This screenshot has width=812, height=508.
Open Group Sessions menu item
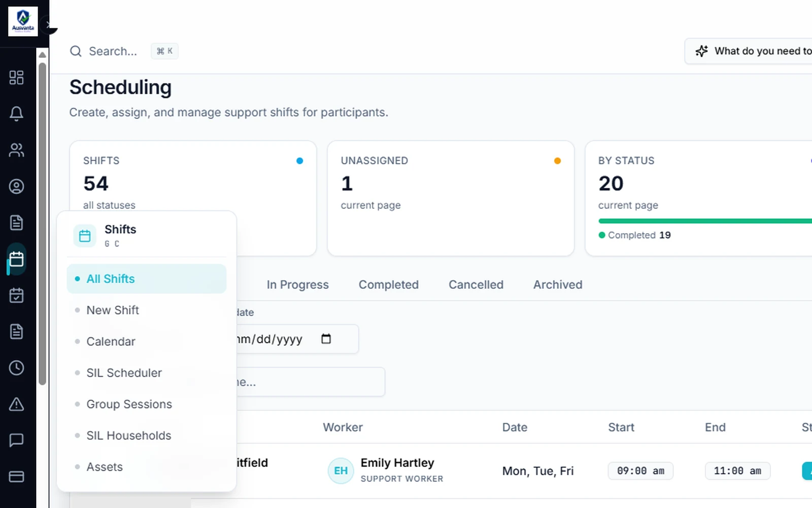pyautogui.click(x=146, y=404)
